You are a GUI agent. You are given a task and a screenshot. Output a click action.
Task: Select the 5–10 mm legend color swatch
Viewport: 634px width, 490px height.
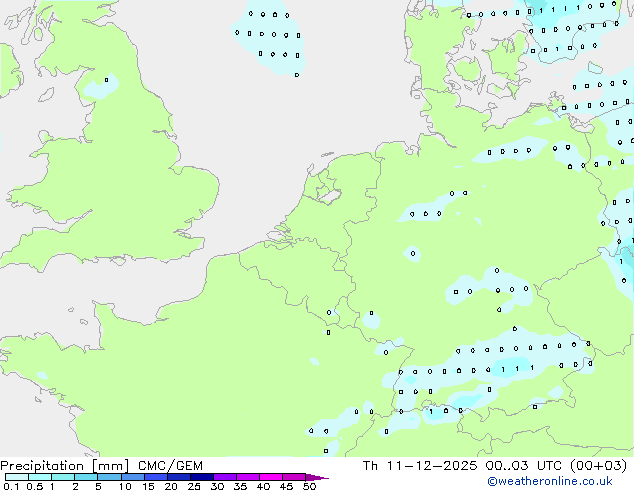(x=109, y=477)
